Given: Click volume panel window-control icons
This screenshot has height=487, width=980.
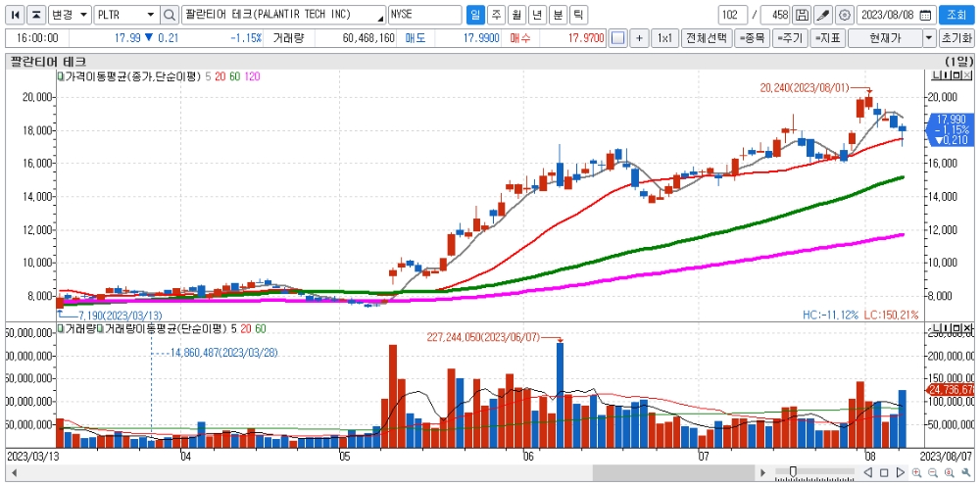Looking at the screenshot, I should click(x=952, y=328).
